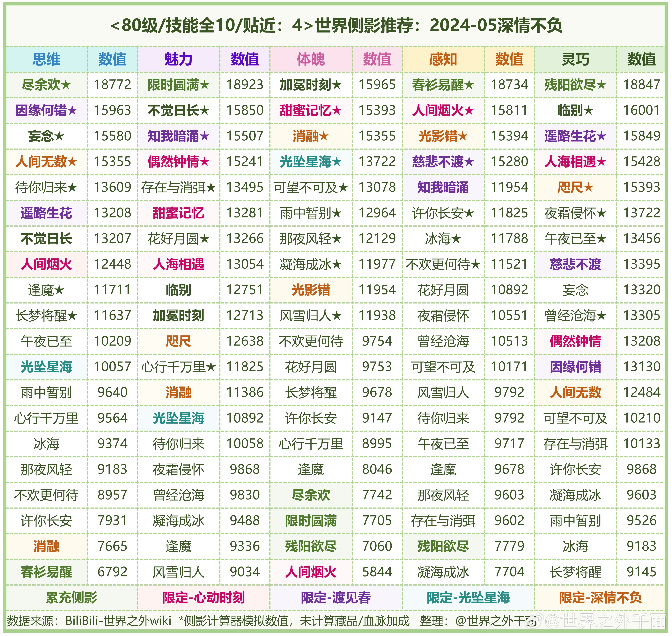
Task: Click the 限定-光坠星海 legend cell
Action: pos(468,598)
